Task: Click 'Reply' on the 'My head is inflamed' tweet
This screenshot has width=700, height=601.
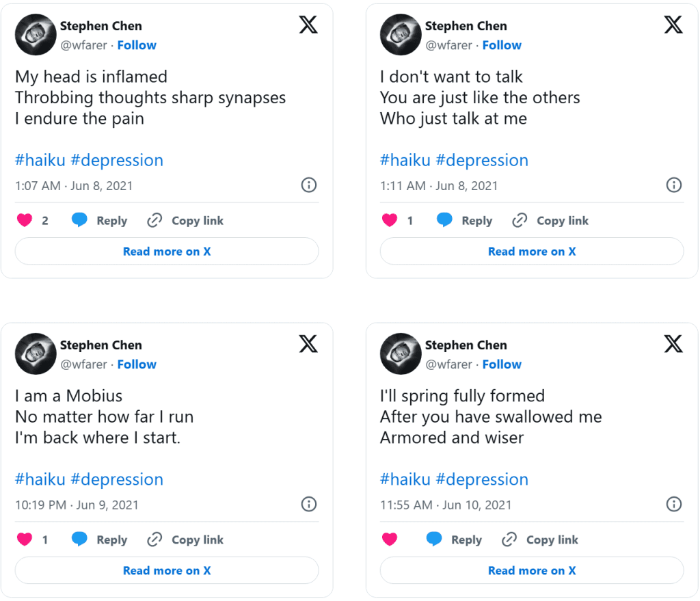Action: pyautogui.click(x=111, y=220)
